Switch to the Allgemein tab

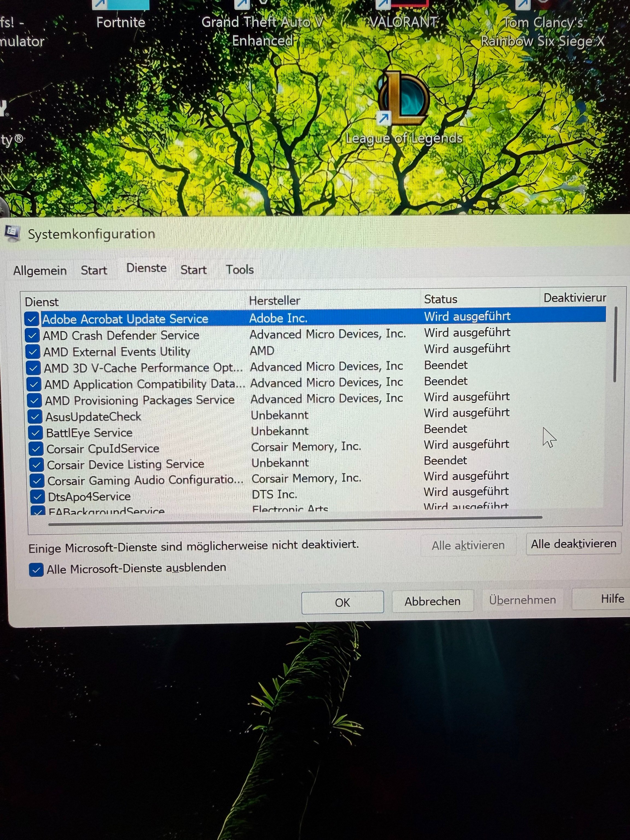(x=40, y=270)
